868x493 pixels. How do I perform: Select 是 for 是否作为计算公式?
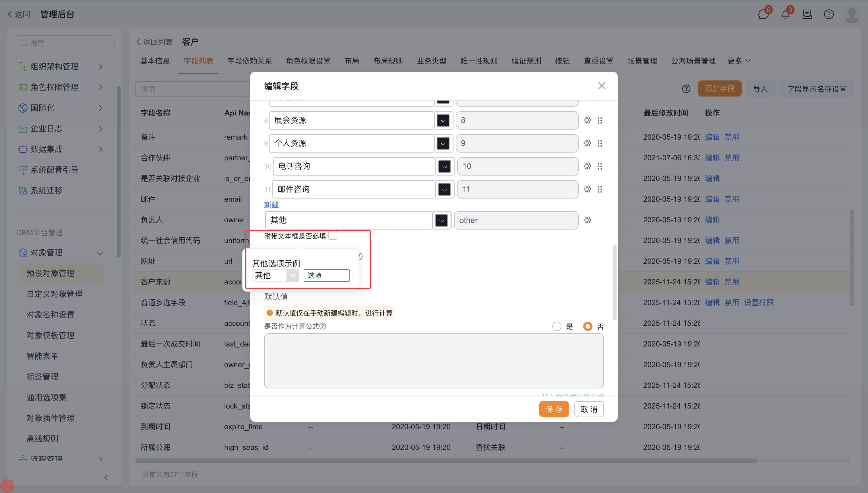click(x=557, y=326)
